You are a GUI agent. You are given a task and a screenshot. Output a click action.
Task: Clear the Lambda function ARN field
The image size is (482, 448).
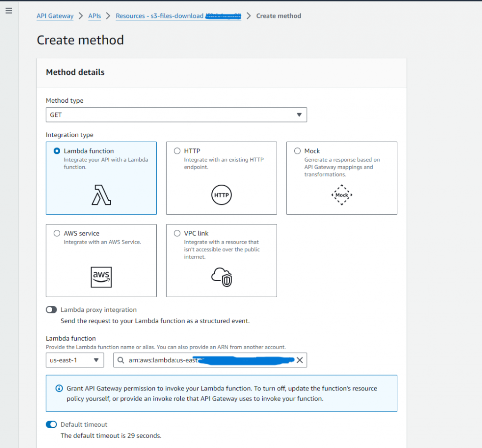click(x=299, y=360)
